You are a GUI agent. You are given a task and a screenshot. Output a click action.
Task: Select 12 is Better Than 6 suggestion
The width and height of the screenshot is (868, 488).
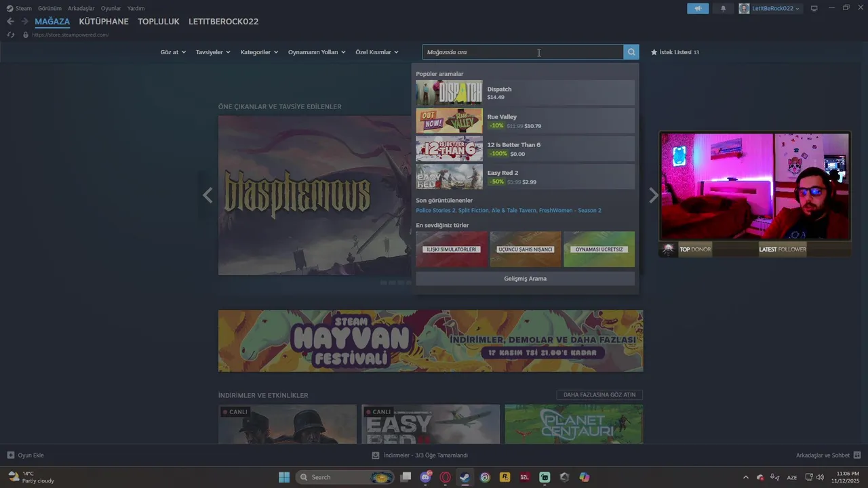point(525,148)
